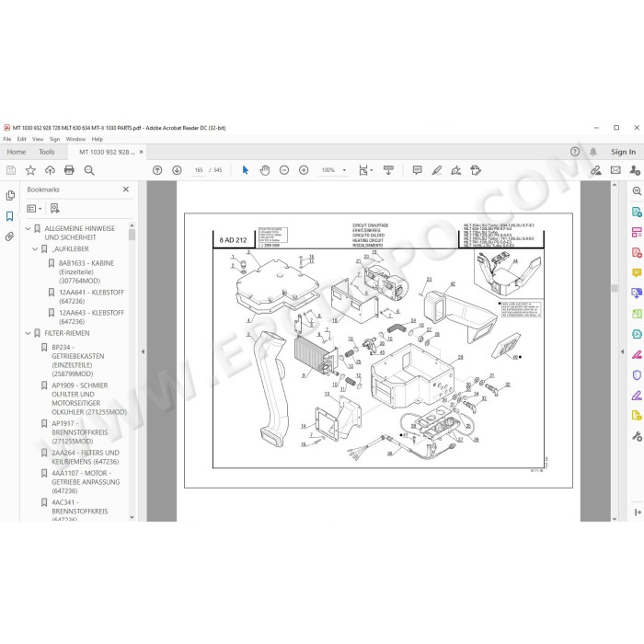The image size is (644, 644).
Task: Open the Window menu
Action: 75,139
